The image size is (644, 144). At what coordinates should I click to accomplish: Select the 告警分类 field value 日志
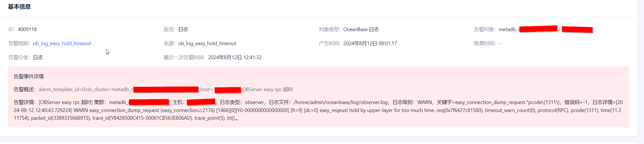pos(38,57)
